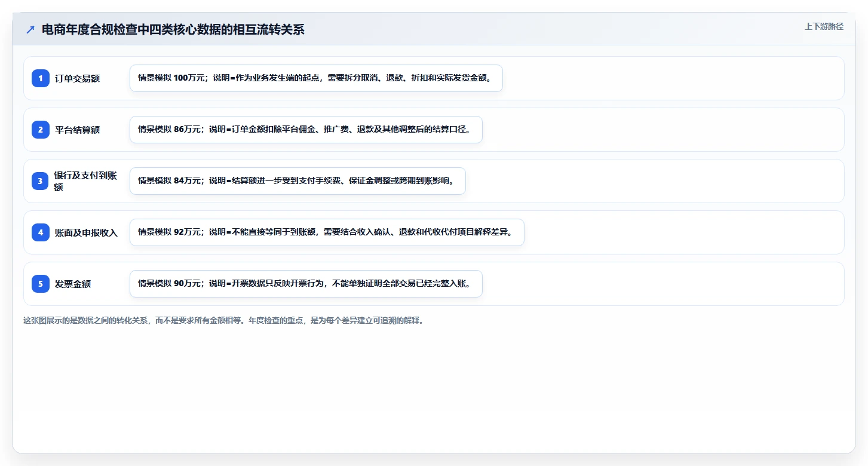Click the blue number 2 badge

[x=41, y=130]
